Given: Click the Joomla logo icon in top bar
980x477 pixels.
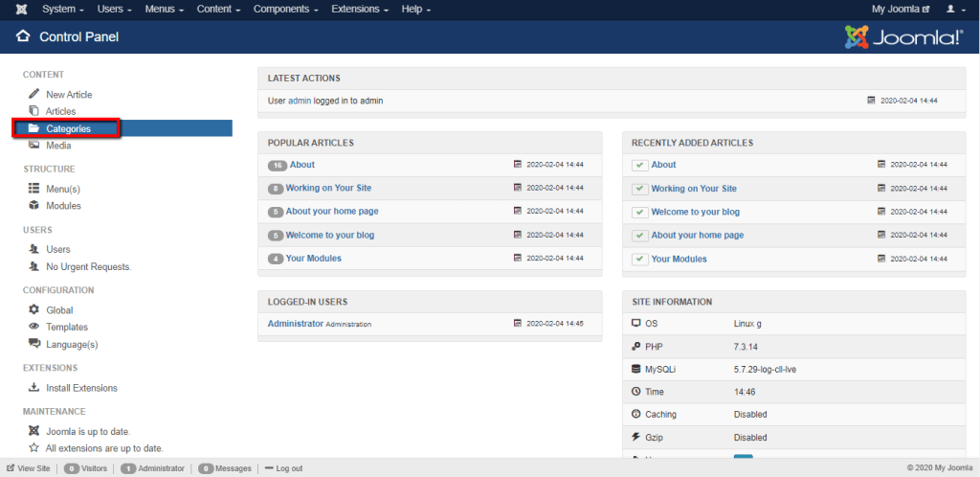Looking at the screenshot, I should click(x=23, y=10).
